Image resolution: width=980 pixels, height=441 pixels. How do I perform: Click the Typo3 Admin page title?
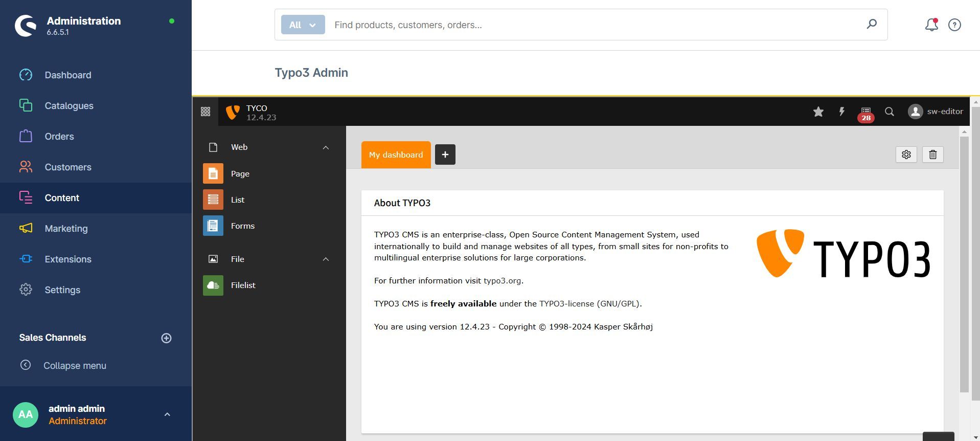(x=311, y=73)
